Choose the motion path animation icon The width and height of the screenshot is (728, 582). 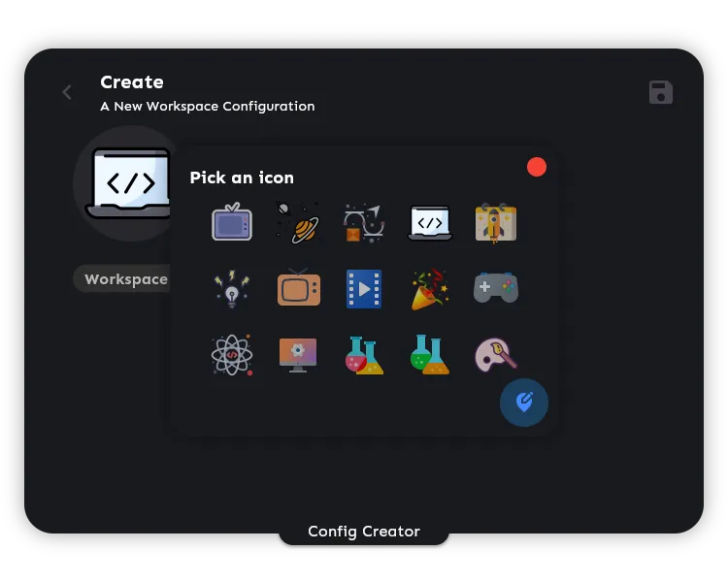[x=364, y=222]
